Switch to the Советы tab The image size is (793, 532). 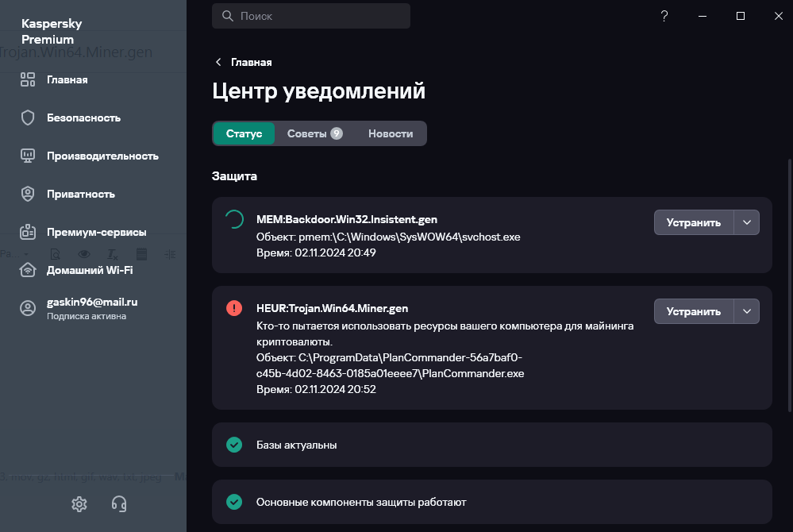pos(314,133)
